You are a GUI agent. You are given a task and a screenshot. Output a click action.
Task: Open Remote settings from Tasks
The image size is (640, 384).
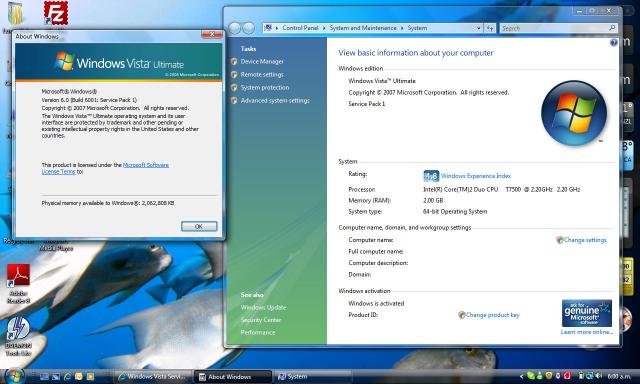point(262,75)
